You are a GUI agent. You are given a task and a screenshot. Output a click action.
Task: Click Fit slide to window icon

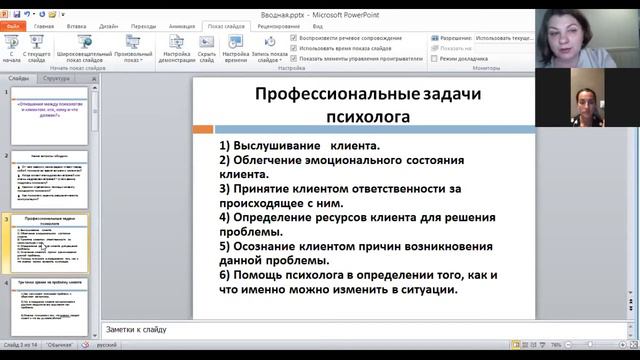(634, 345)
